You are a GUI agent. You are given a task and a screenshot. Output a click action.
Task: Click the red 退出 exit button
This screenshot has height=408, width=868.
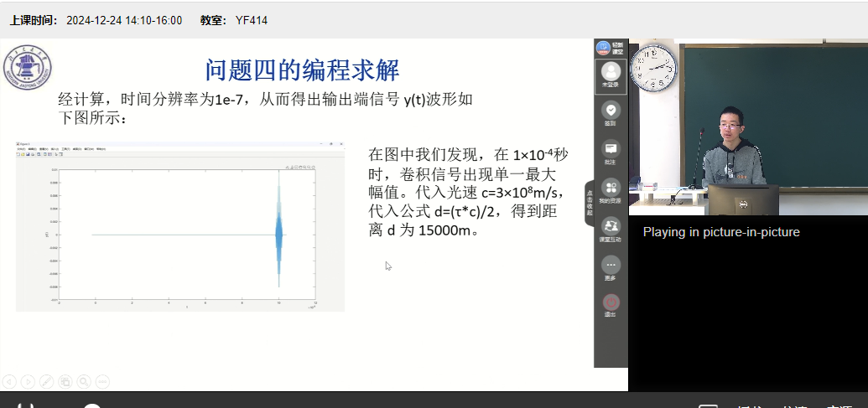point(611,304)
